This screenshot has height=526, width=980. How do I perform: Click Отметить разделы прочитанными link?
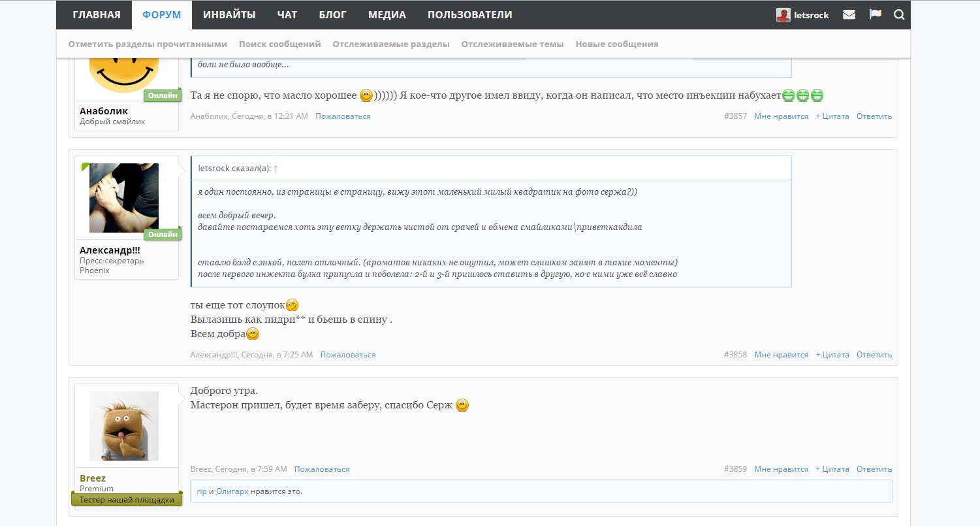[148, 44]
